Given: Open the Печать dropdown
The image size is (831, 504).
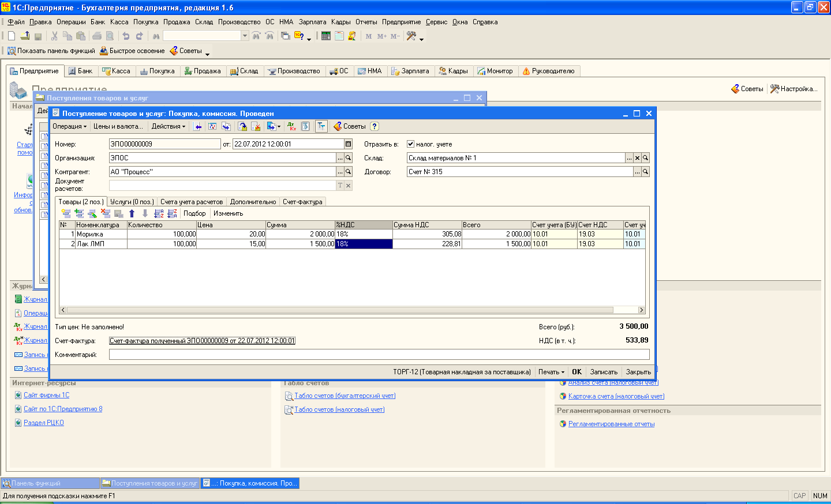Looking at the screenshot, I should 551,372.
